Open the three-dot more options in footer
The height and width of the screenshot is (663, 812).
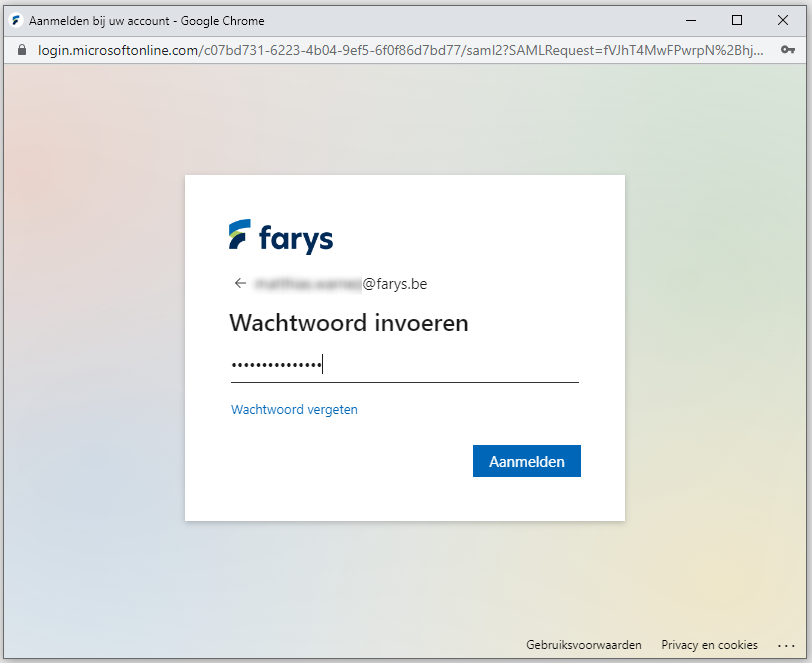pyautogui.click(x=786, y=645)
